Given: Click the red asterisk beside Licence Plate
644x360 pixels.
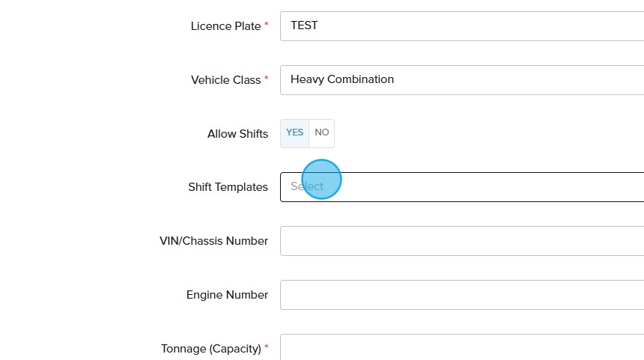Looking at the screenshot, I should point(266,25).
